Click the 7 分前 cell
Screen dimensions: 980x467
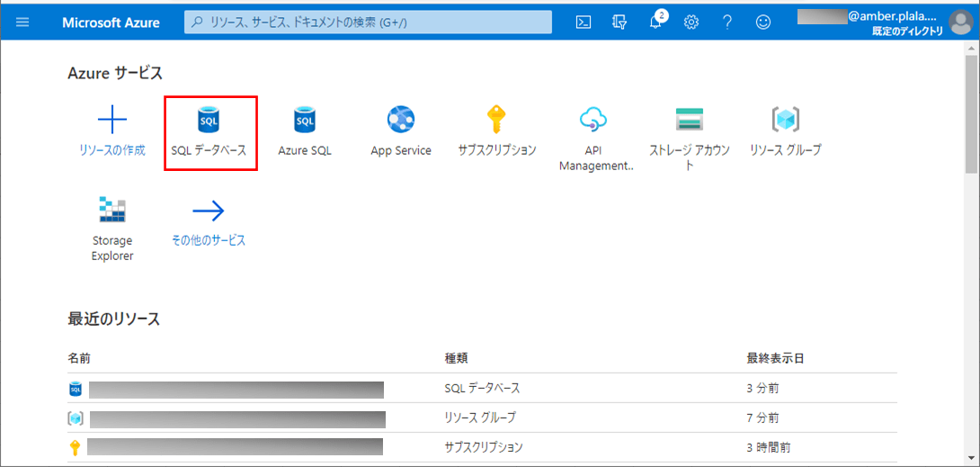point(762,418)
